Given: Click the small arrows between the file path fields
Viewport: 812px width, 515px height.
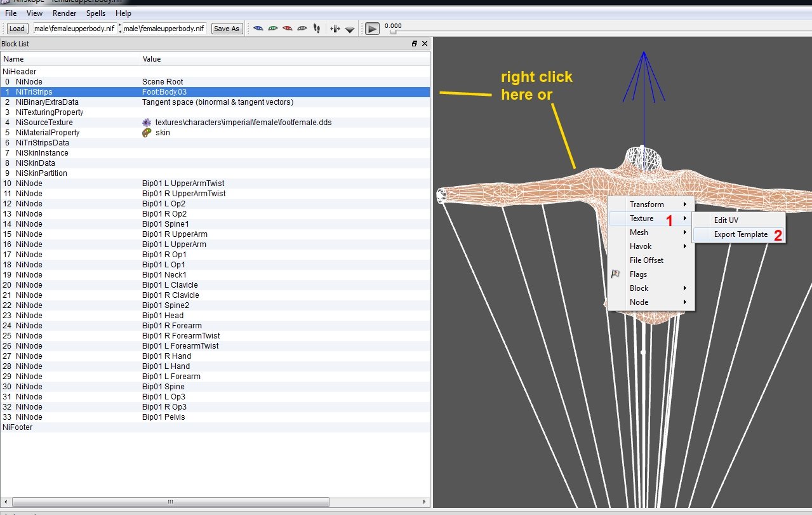Looking at the screenshot, I should 120,29.
